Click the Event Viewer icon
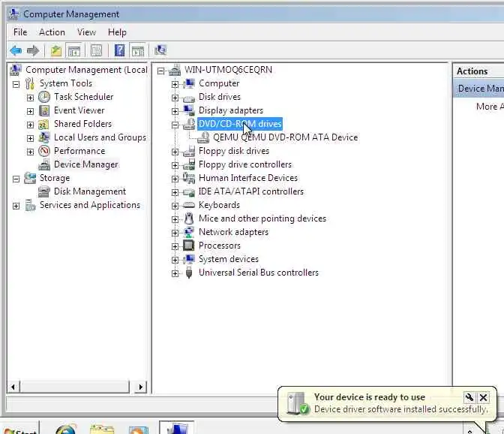This screenshot has width=504, height=434. pos(44,110)
